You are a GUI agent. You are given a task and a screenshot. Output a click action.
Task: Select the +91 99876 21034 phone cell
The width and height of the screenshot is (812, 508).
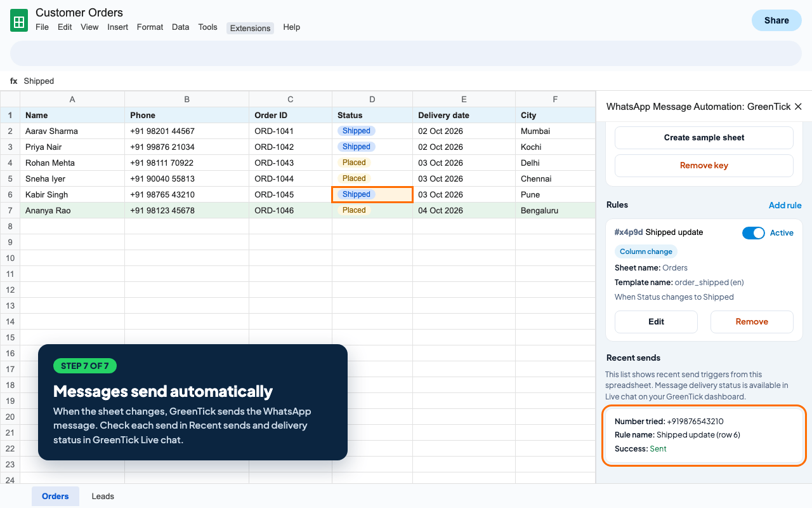point(187,147)
